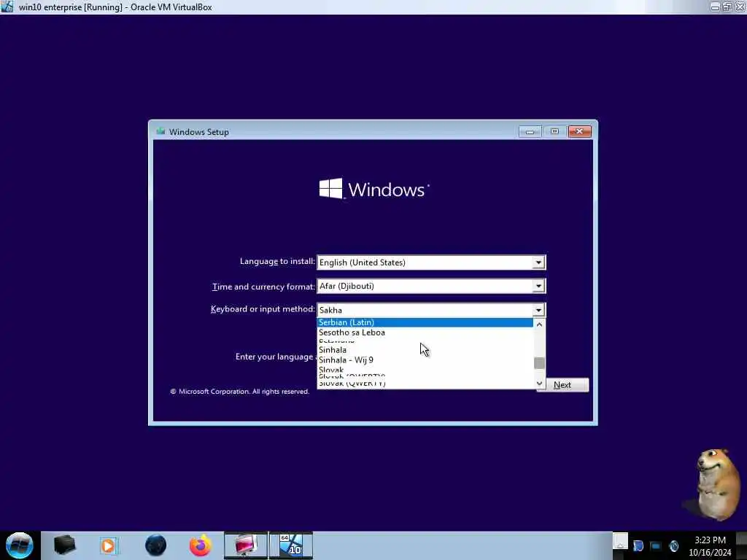This screenshot has height=560, width=747.
Task: Click the keyboard list scrollbar thumb
Action: pyautogui.click(x=539, y=363)
